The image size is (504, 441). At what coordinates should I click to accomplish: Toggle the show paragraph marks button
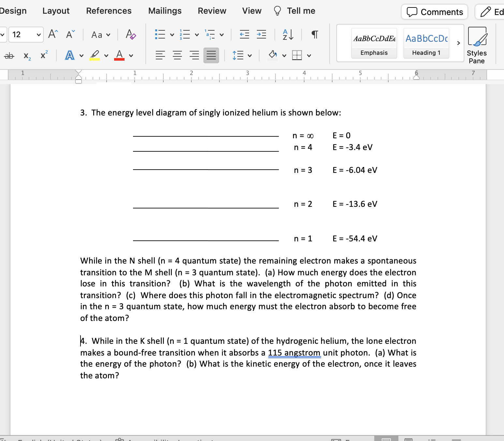pyautogui.click(x=315, y=34)
